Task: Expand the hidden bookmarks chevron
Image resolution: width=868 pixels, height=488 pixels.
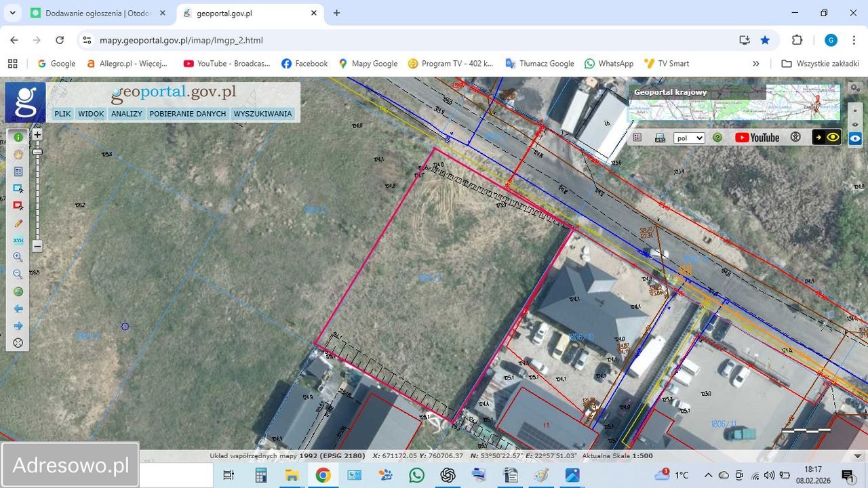Action: 756,64
